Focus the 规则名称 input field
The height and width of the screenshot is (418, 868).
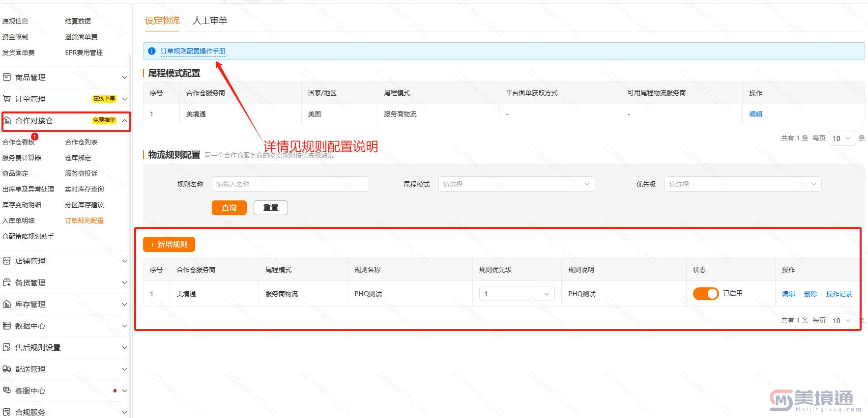coord(290,184)
